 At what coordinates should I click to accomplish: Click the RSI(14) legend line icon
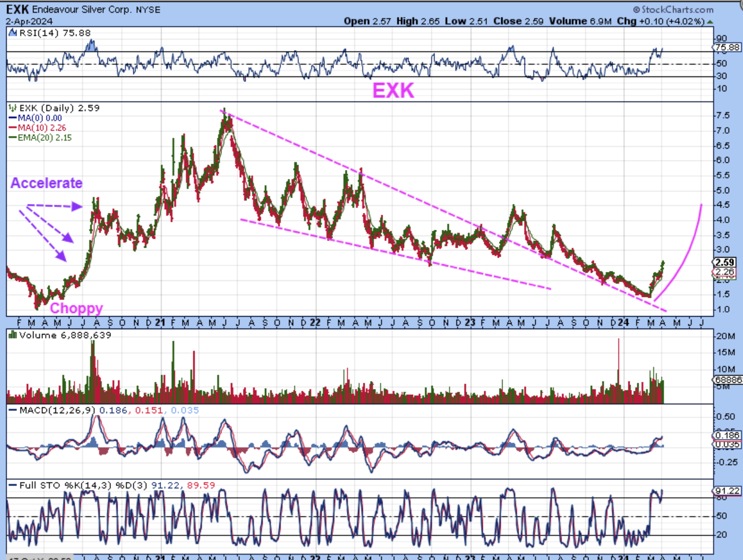pos(12,33)
